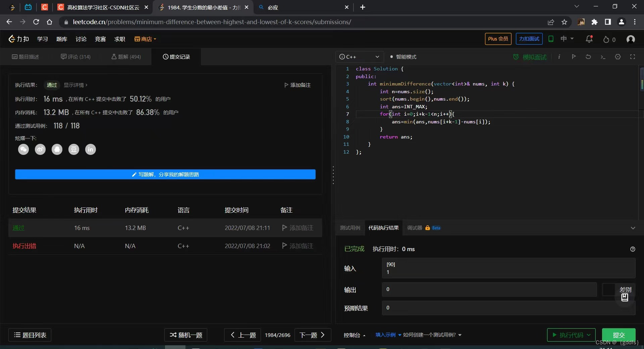Click 添加备注 in result summary
The width and height of the screenshot is (644, 349).
tap(298, 85)
